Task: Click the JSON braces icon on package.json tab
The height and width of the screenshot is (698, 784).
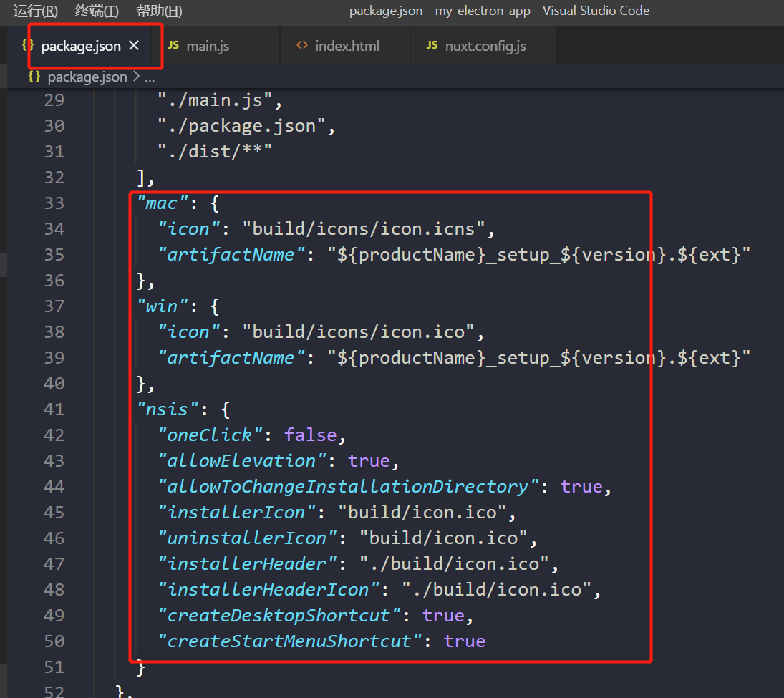Action: (x=28, y=45)
